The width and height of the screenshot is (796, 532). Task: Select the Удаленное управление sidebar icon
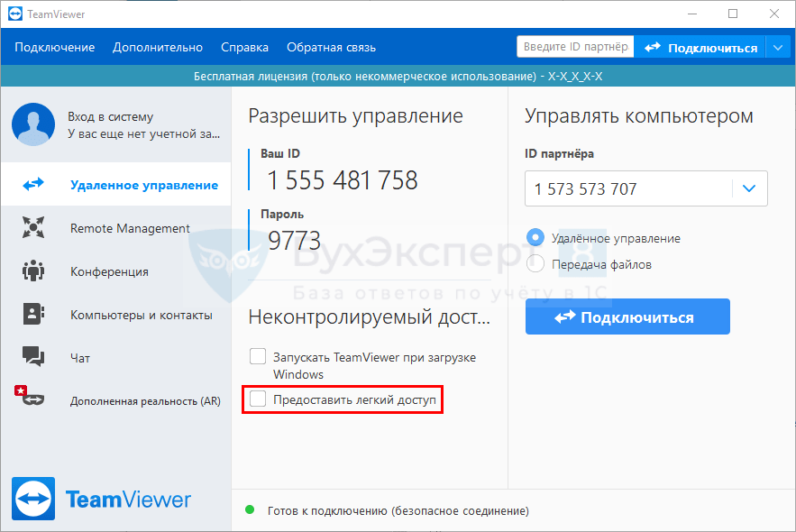point(33,183)
